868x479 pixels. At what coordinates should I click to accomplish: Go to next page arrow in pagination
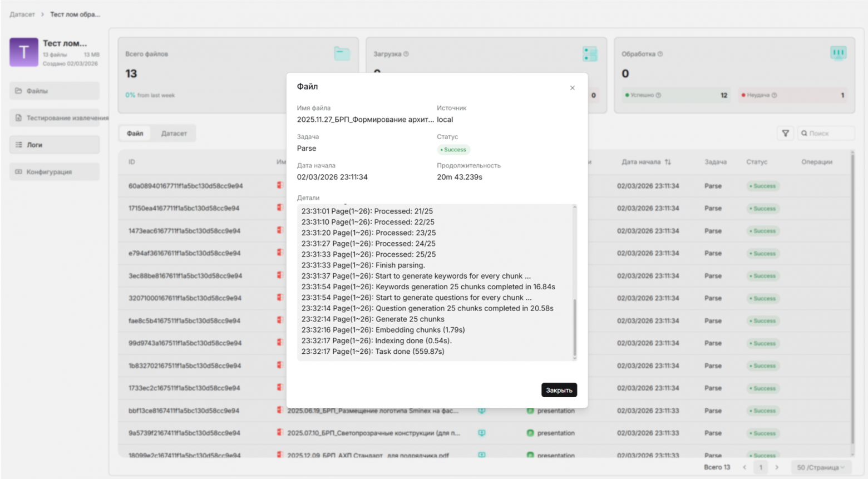[x=777, y=467]
